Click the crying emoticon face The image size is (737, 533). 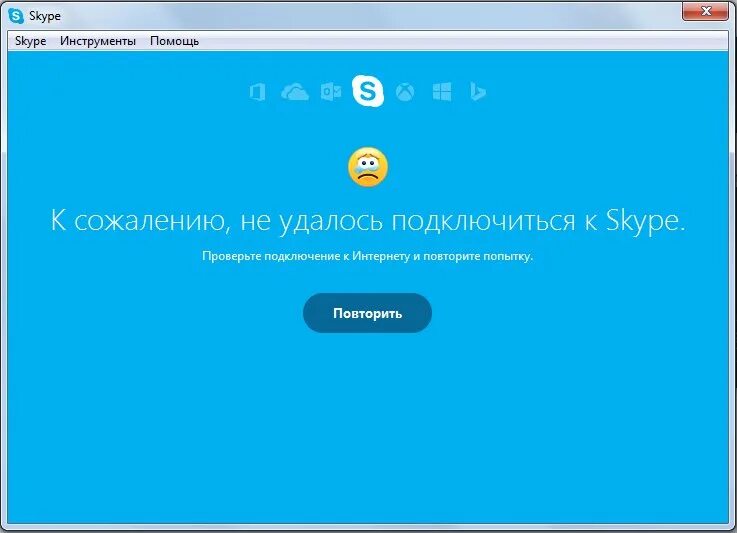[x=368, y=167]
